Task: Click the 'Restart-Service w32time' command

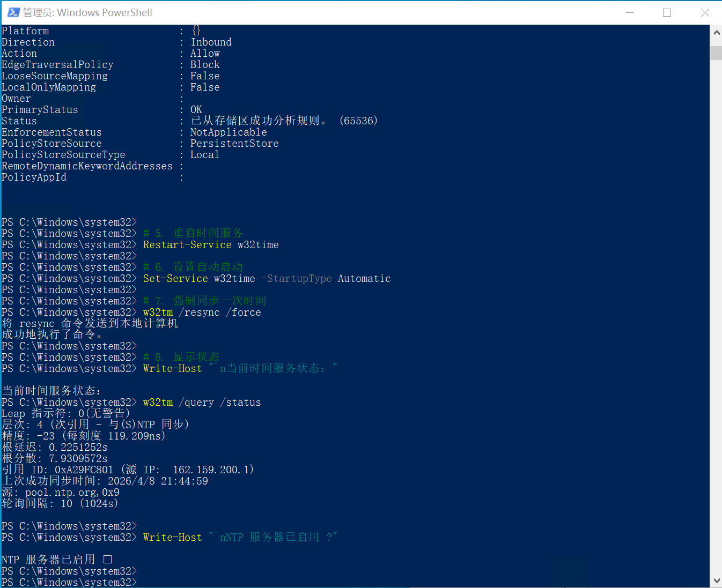Action: point(211,245)
